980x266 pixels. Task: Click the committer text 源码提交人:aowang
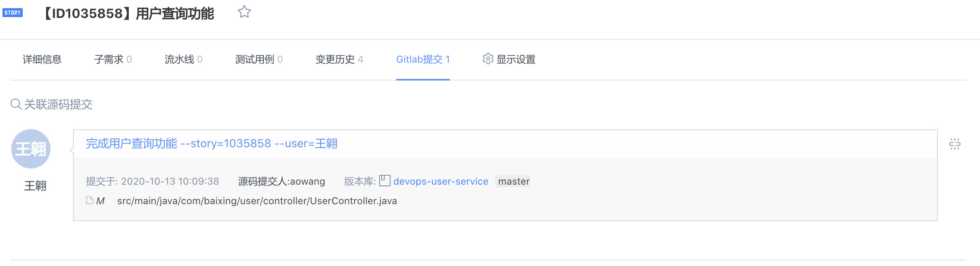click(x=281, y=181)
